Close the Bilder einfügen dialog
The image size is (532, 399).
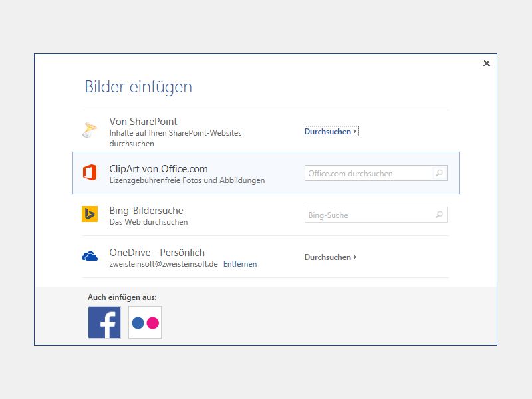point(487,63)
